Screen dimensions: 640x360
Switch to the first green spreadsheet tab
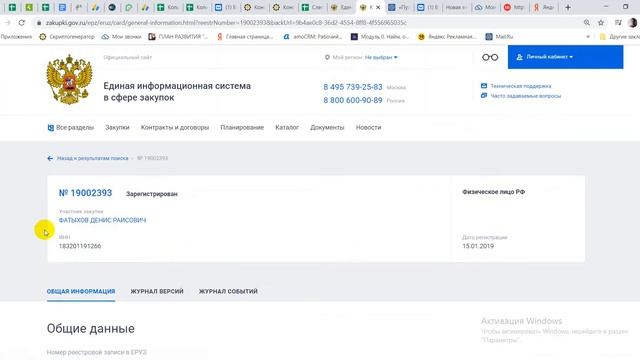tap(12, 7)
